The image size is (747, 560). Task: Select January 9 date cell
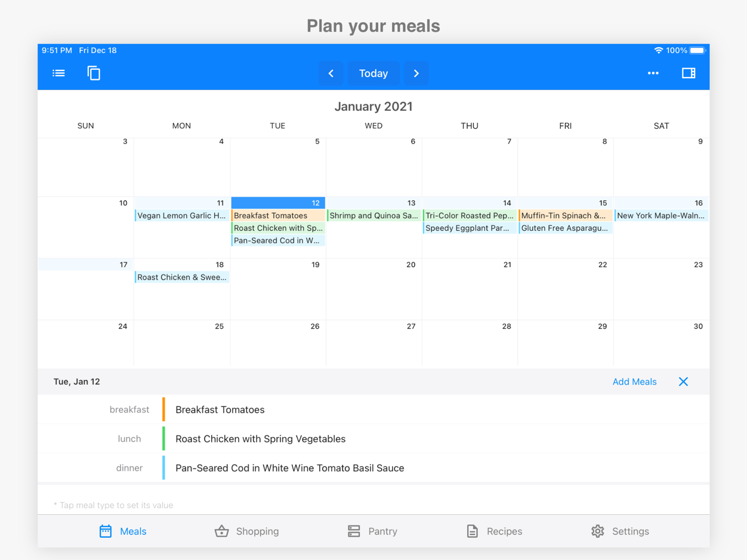[661, 167]
